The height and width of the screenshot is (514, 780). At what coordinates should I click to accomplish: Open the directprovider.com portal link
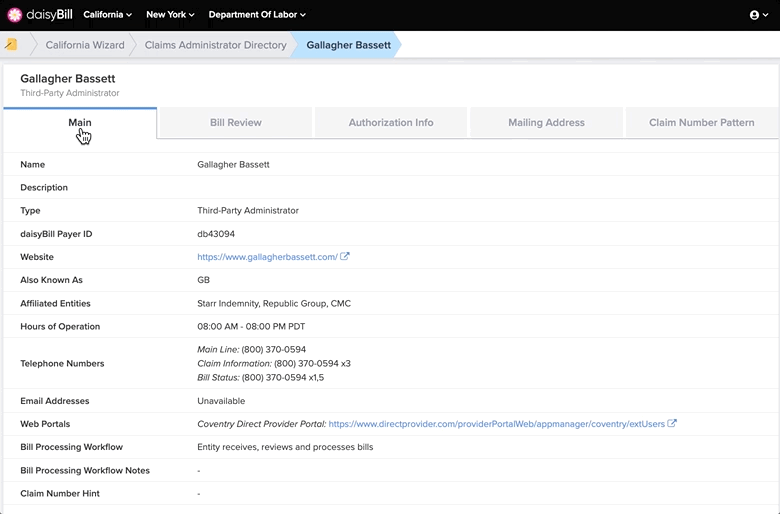[x=496, y=424]
